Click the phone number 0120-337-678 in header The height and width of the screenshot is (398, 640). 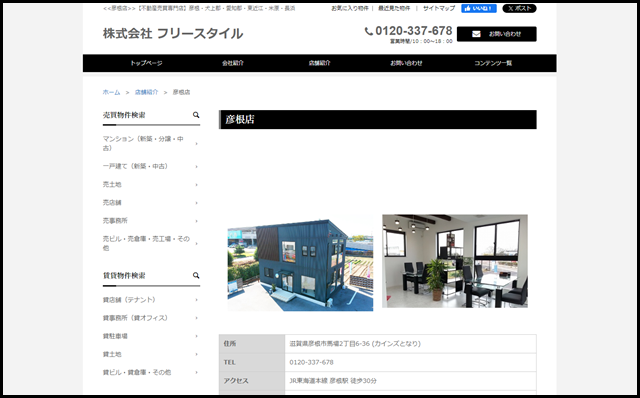point(413,31)
